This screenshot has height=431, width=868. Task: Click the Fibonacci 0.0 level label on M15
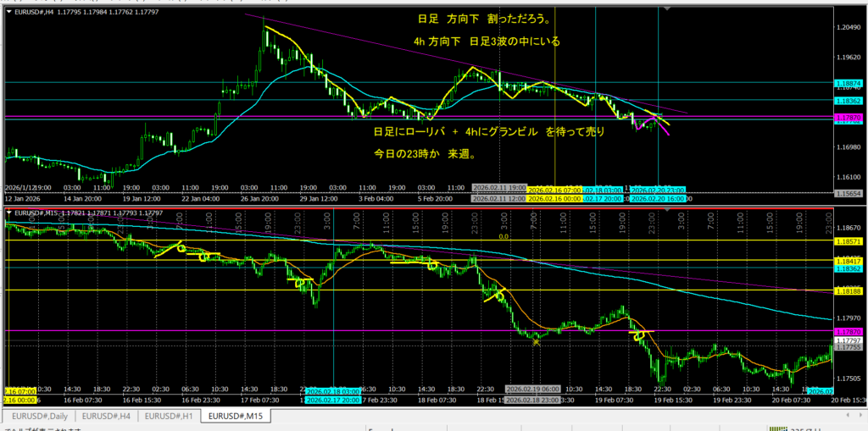[503, 237]
